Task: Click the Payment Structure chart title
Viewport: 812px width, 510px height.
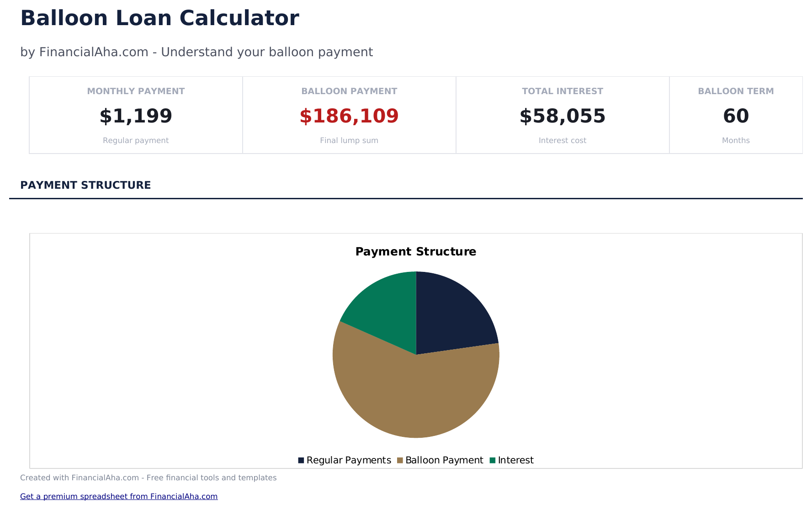Action: pos(415,251)
